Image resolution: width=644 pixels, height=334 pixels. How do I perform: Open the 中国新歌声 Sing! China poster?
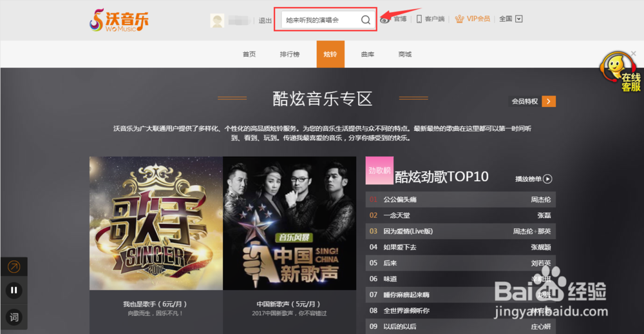coord(290,223)
